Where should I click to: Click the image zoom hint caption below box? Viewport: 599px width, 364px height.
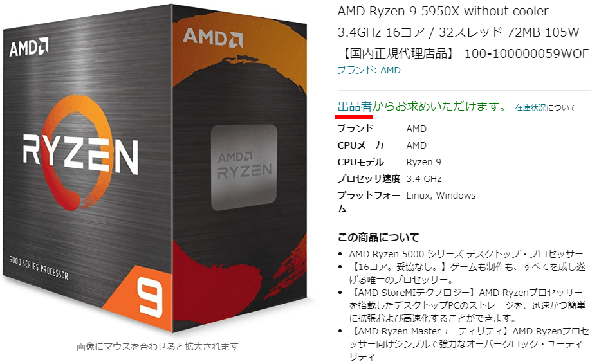tap(158, 347)
